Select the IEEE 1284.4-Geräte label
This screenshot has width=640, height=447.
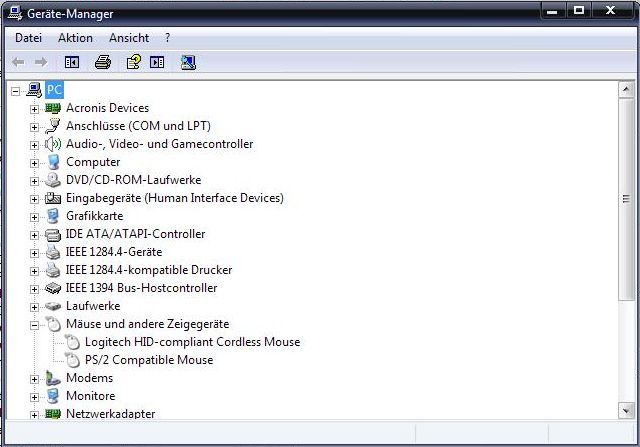[114, 252]
